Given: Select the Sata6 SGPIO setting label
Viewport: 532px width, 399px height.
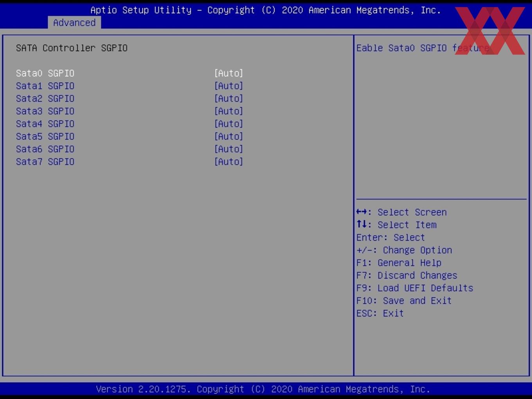Looking at the screenshot, I should point(45,149).
